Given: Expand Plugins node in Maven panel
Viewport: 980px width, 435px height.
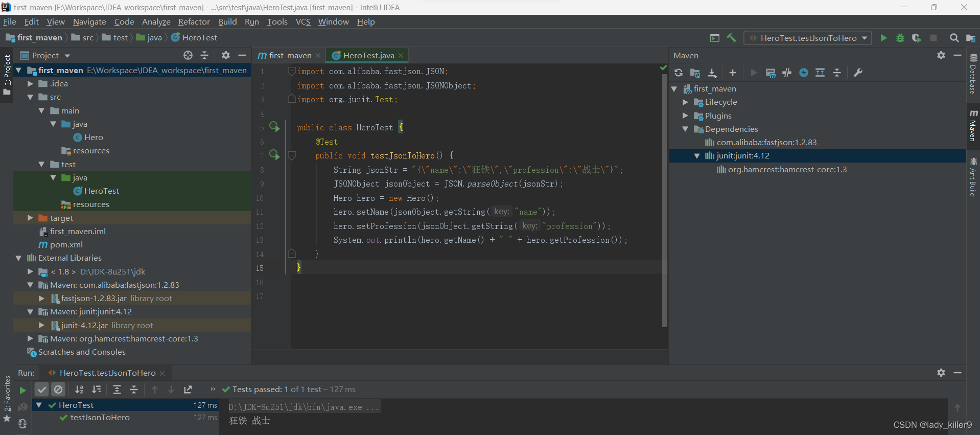Looking at the screenshot, I should coord(686,116).
